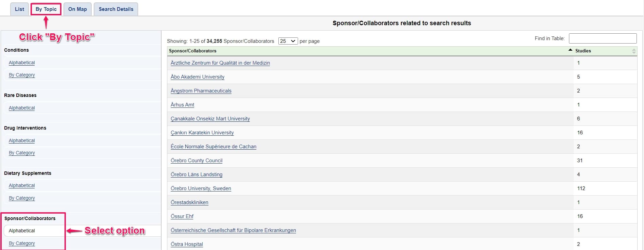
Task: Select Alphabetical under Rare Diseases
Action: point(22,108)
